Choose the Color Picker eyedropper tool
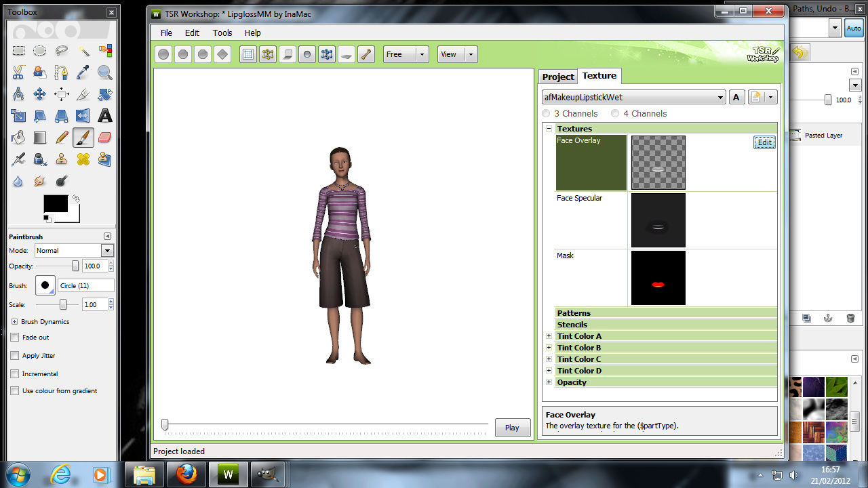Image resolution: width=868 pixels, height=488 pixels. coord(83,73)
